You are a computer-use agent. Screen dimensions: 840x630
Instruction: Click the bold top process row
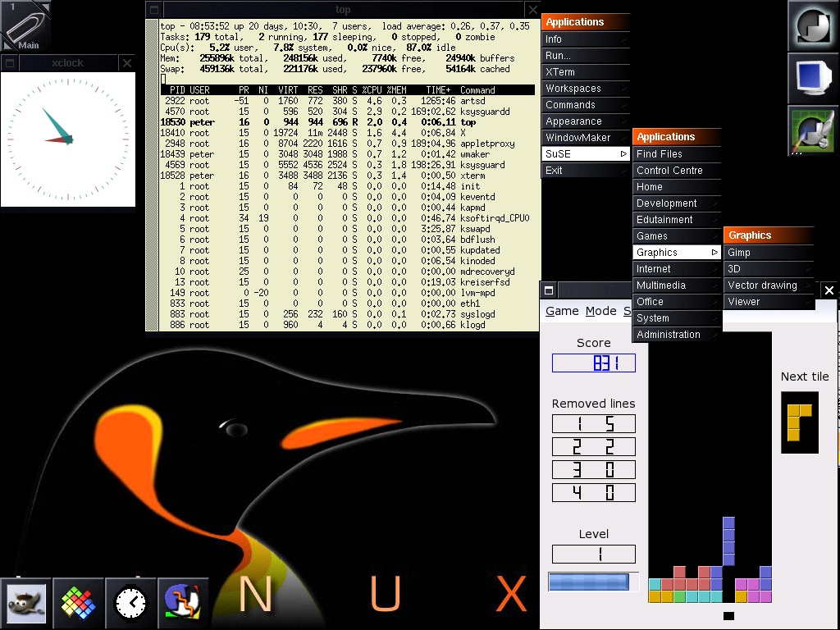point(347,122)
